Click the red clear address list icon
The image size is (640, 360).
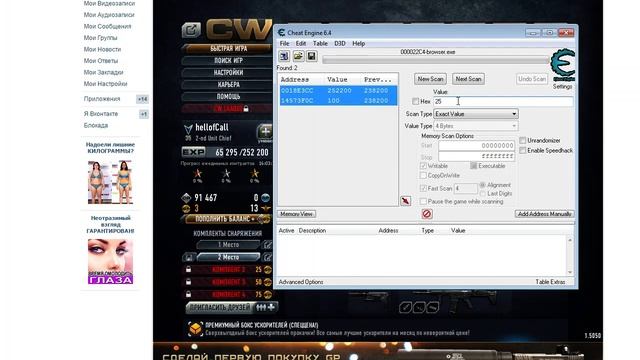pyautogui.click(x=427, y=214)
